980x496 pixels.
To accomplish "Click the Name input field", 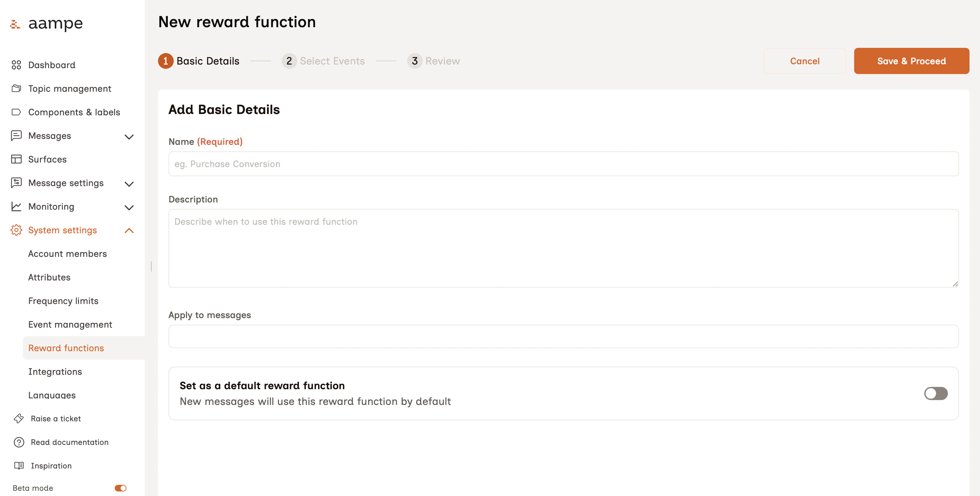I will pyautogui.click(x=563, y=164).
